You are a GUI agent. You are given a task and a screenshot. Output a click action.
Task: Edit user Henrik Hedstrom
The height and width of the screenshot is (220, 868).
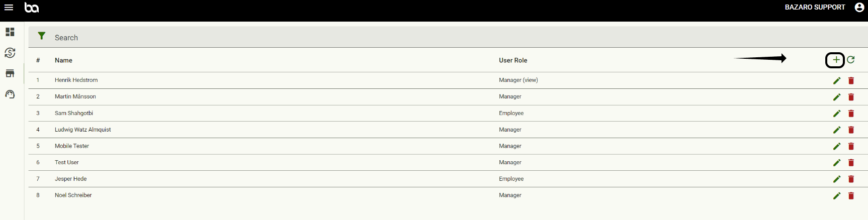click(837, 81)
